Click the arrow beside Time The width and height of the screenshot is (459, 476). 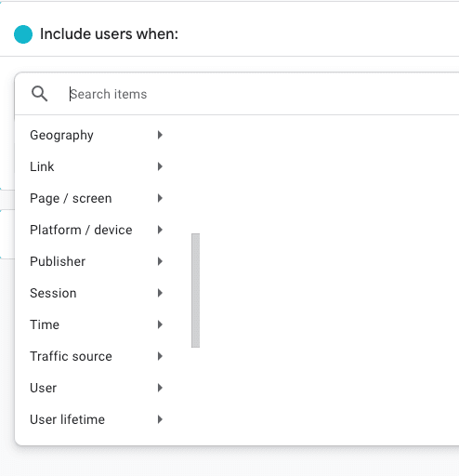tap(160, 324)
